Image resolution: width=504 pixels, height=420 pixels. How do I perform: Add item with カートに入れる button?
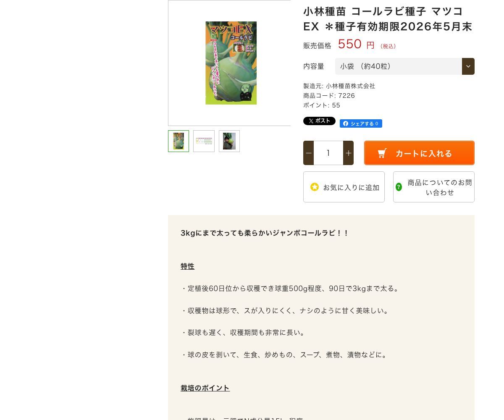click(419, 153)
